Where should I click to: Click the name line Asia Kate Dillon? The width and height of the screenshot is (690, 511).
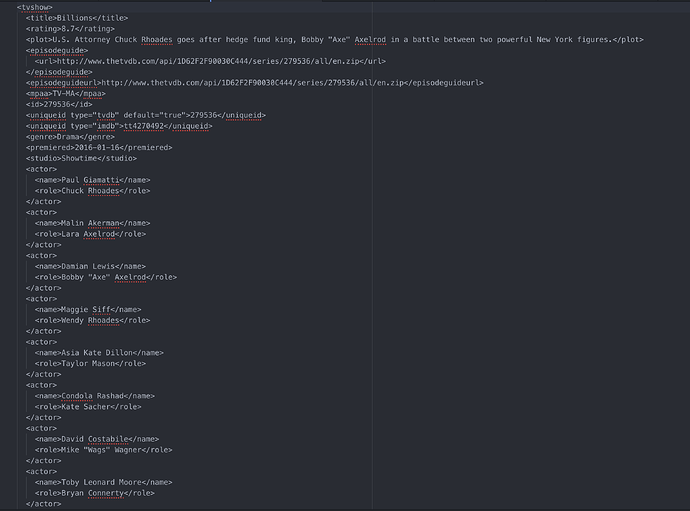(99, 353)
